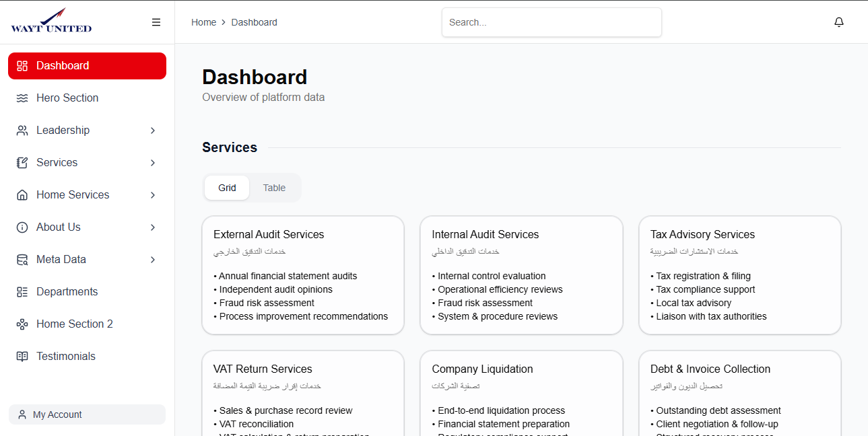868x436 pixels.
Task: Click 'Local tax advisory' text
Action: [694, 303]
